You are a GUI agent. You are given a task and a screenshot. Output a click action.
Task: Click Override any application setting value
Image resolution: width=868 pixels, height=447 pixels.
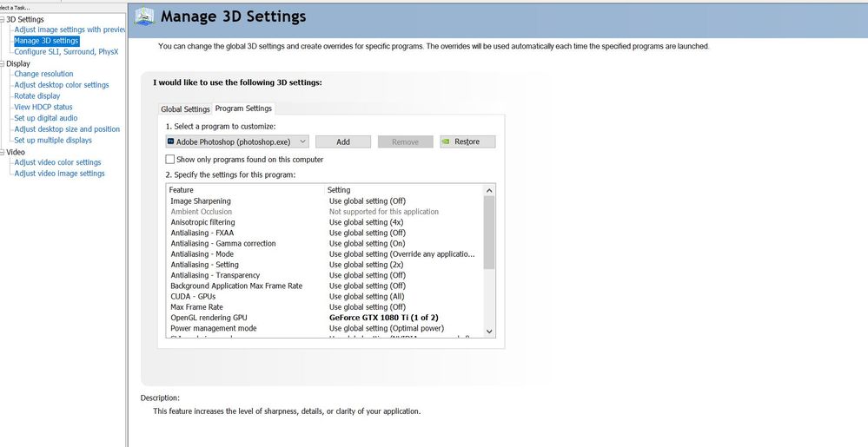tap(402, 254)
